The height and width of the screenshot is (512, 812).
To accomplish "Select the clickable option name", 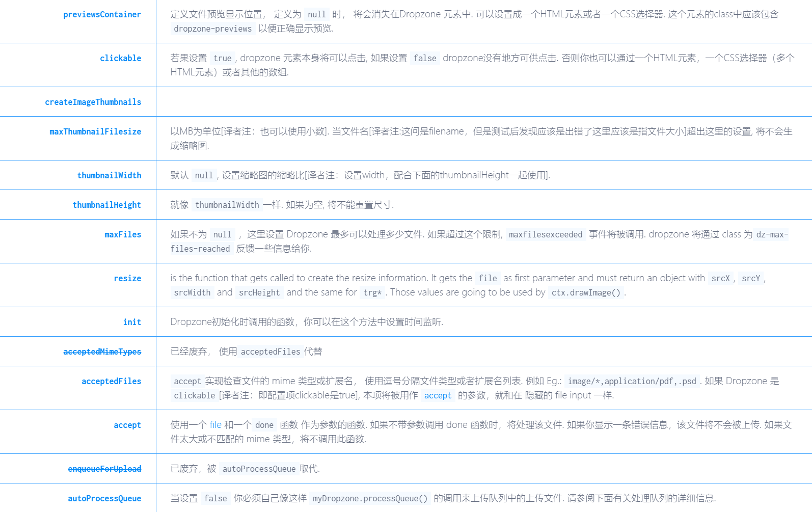I will pos(120,59).
